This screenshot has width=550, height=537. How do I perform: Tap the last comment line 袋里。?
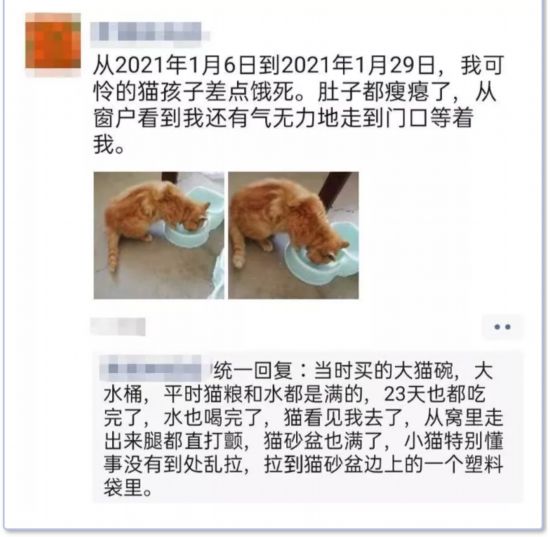point(128,488)
